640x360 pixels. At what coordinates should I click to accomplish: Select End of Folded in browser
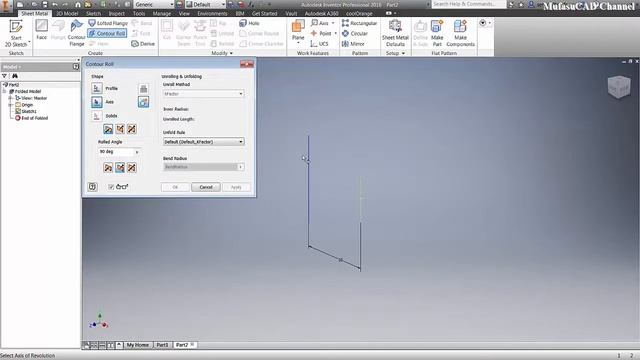[x=31, y=118]
